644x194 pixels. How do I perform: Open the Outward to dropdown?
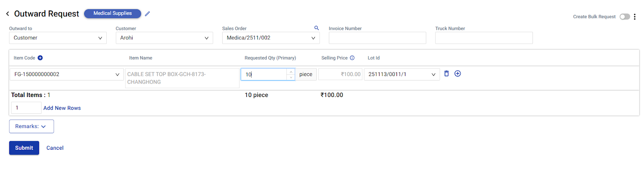58,38
